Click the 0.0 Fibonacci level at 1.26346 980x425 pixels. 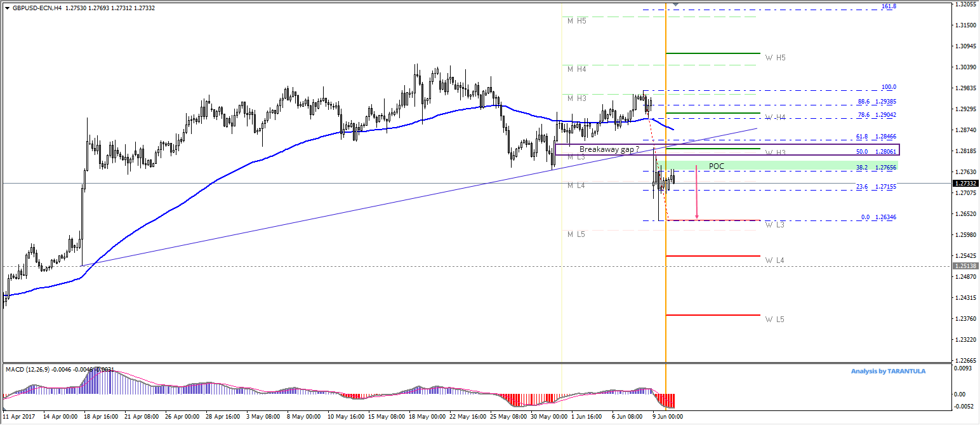click(x=878, y=217)
